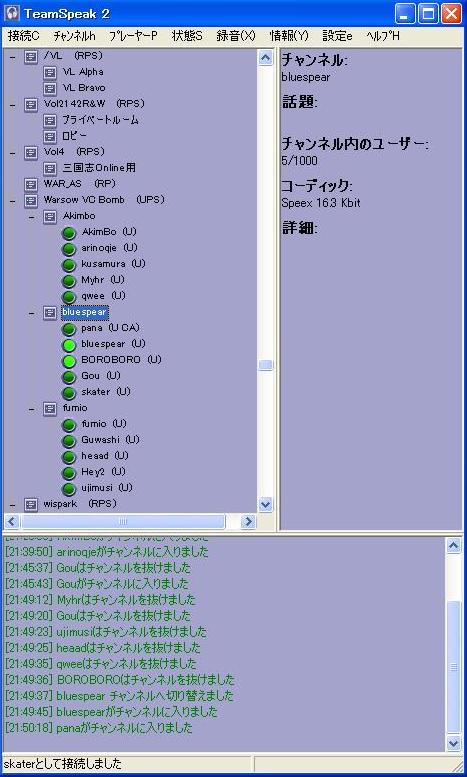Click the channel icon beside VL Bravo

click(50, 89)
